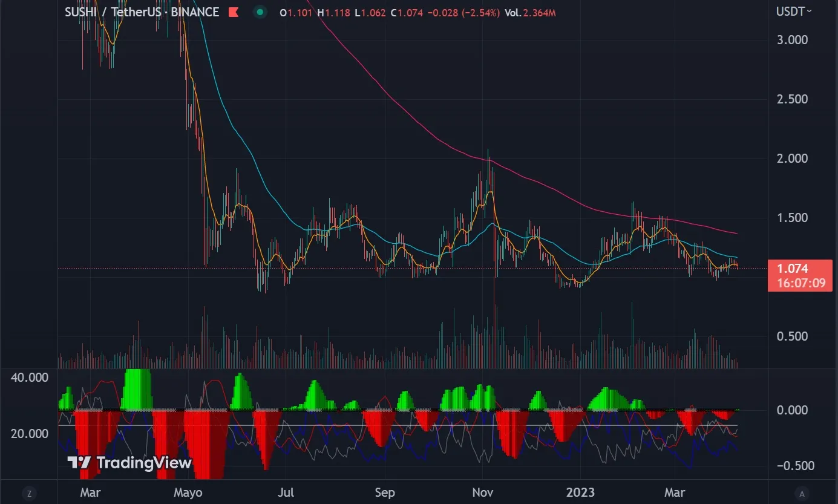
Task: Click the open price value O1.101
Action: tap(296, 12)
